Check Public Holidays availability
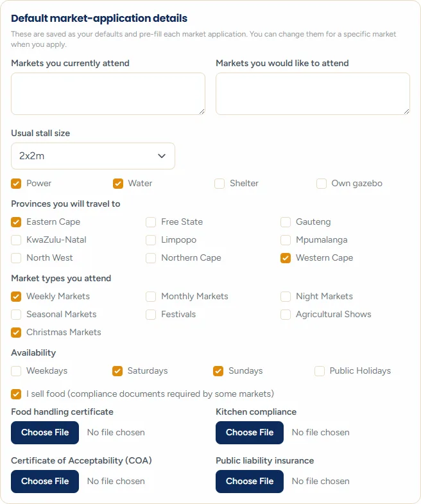The image size is (421, 504). click(320, 371)
